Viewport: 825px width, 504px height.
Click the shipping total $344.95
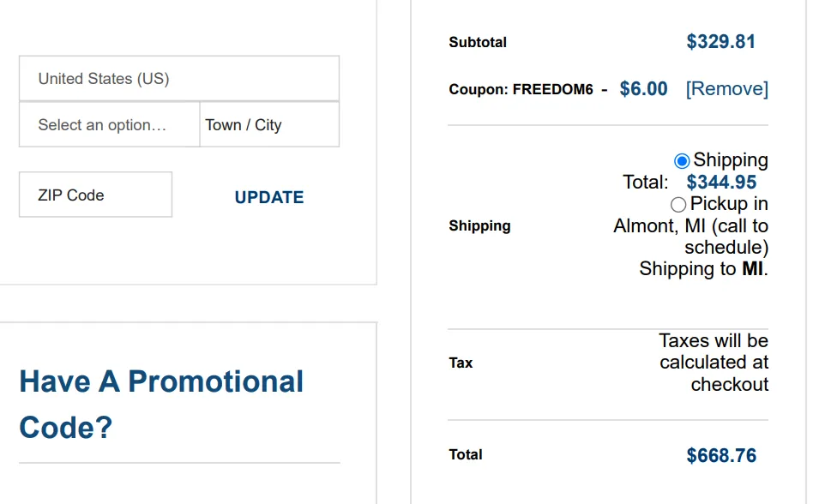pyautogui.click(x=721, y=183)
